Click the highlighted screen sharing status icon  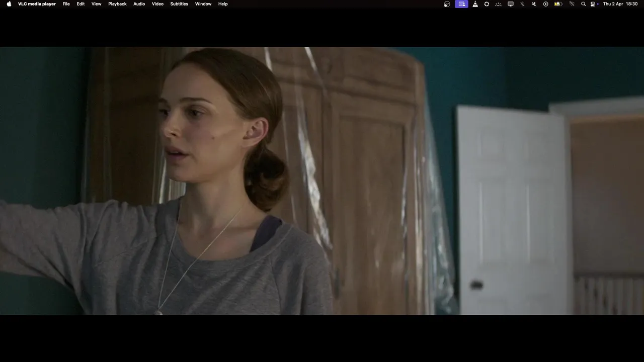461,4
